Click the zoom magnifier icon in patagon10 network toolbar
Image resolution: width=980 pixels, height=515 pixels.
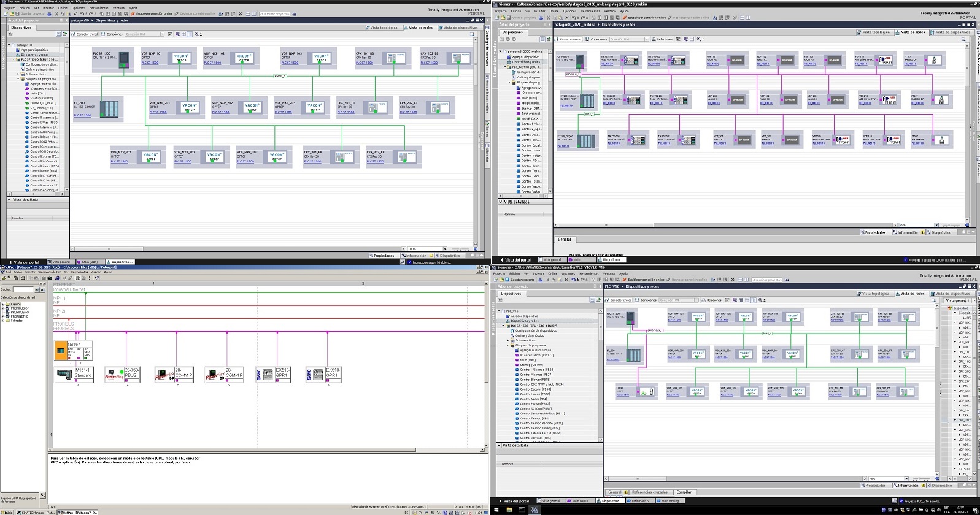point(196,34)
